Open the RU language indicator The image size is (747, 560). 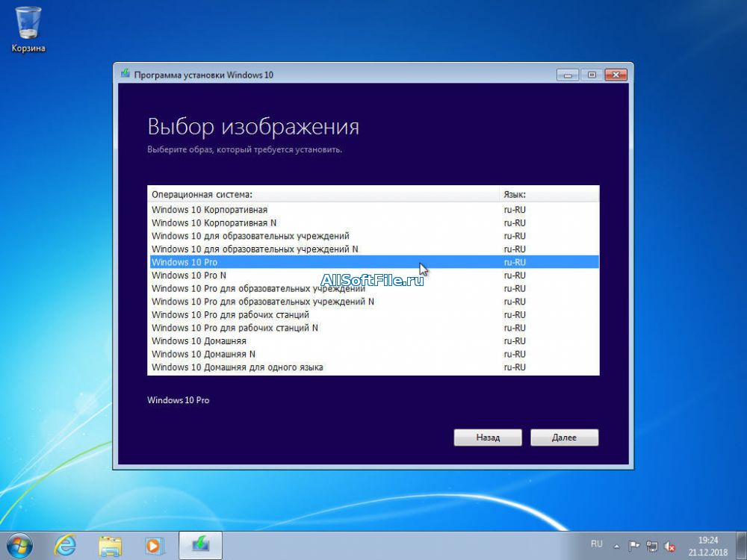click(597, 544)
